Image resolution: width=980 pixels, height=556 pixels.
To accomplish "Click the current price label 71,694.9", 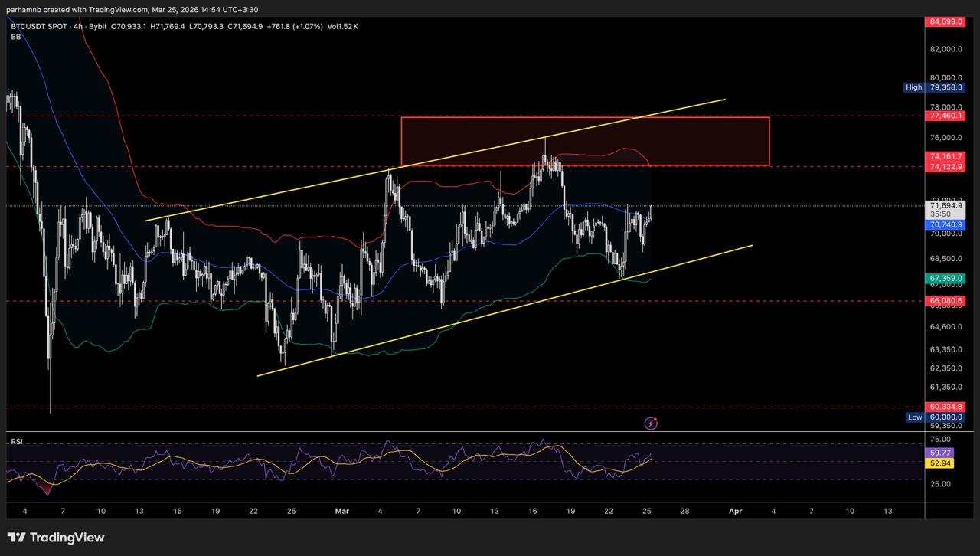I will point(946,206).
